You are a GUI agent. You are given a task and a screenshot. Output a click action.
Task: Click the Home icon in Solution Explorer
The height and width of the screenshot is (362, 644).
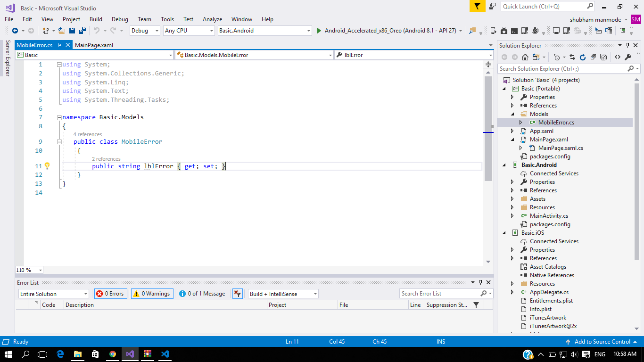coord(525,57)
